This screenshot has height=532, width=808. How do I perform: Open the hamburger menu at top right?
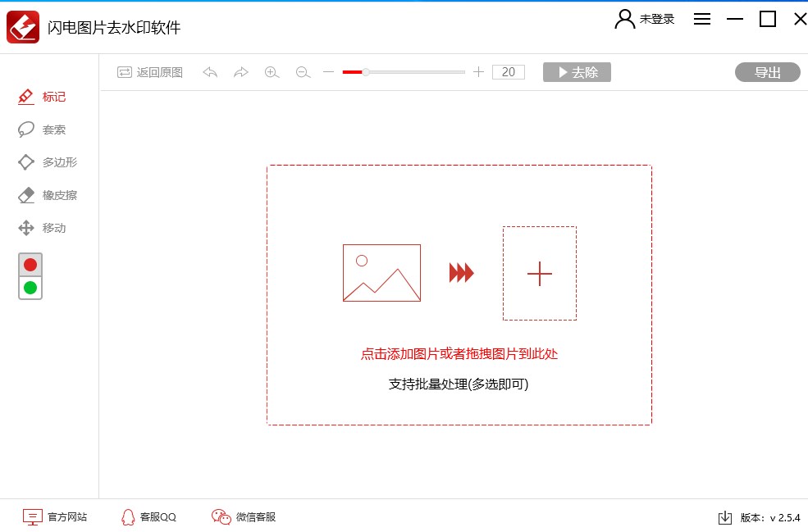(702, 19)
